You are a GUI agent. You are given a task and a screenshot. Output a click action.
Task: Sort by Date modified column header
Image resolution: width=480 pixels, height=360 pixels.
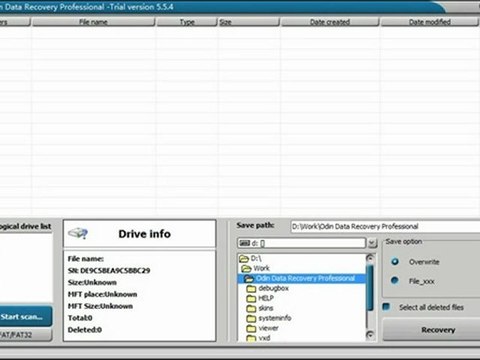tap(430, 22)
